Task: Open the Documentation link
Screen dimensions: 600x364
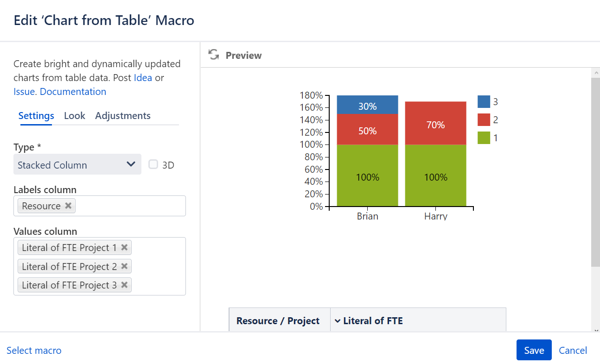Action: (73, 92)
